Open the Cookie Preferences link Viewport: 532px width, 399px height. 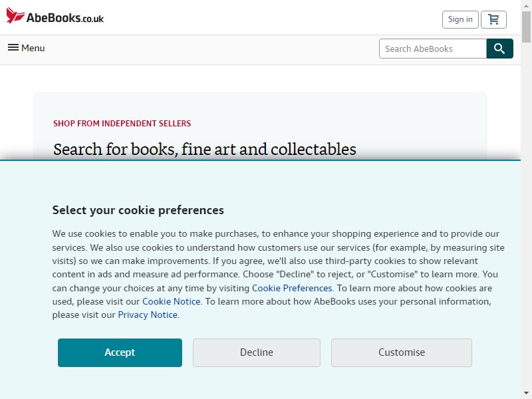(x=292, y=288)
